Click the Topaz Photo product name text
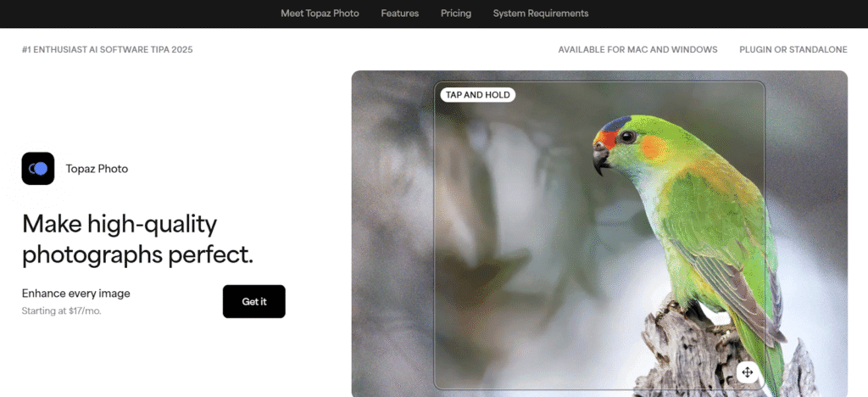Screen dimensions: 868x397 (97, 169)
